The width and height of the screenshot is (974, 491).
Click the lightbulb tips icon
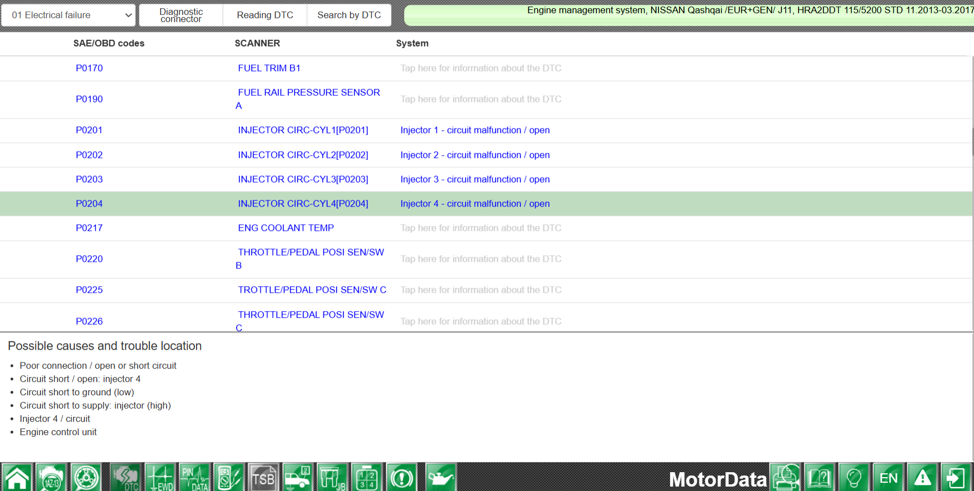[x=854, y=477]
